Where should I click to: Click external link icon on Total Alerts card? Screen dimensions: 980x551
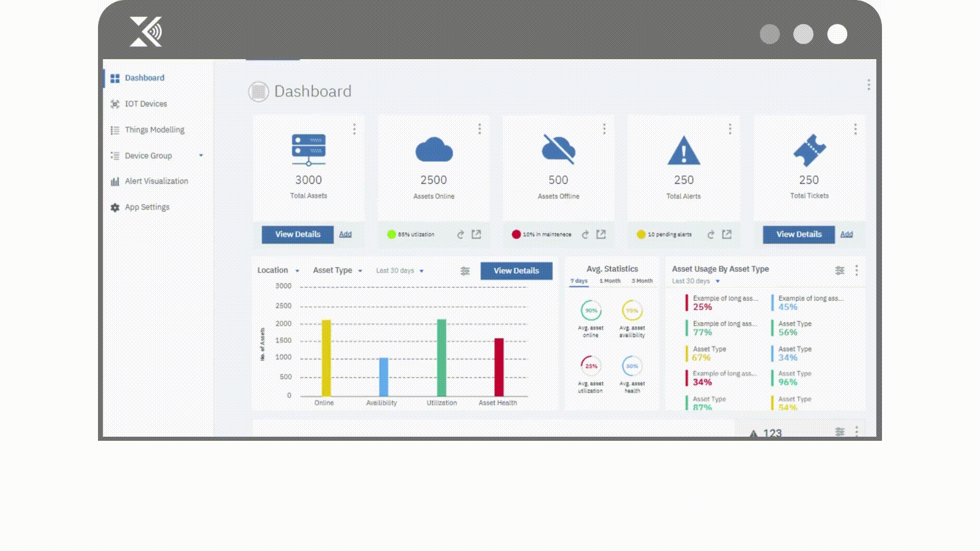pyautogui.click(x=726, y=235)
